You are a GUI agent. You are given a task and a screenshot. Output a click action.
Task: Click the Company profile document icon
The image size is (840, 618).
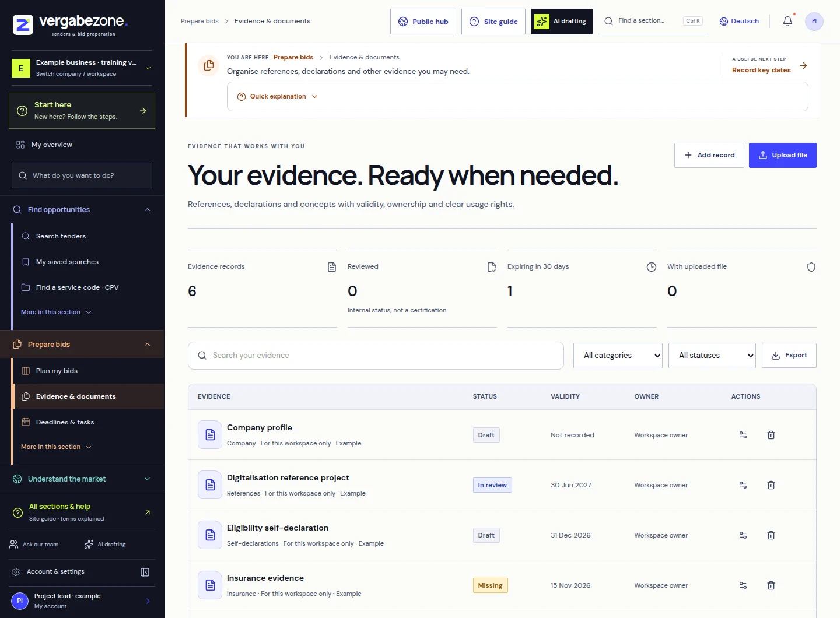pos(210,434)
